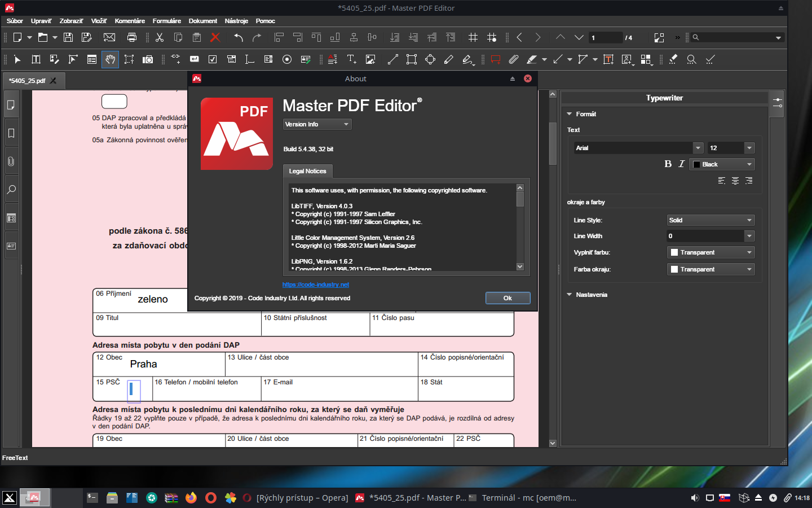The width and height of the screenshot is (812, 508).
Task: Activate the Hand tool
Action: coord(111,59)
